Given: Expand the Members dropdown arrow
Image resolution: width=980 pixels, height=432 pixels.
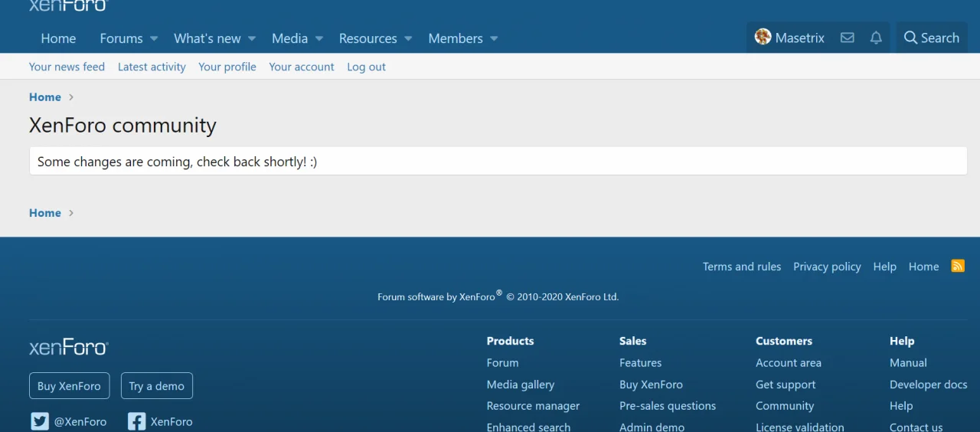Looking at the screenshot, I should (494, 38).
